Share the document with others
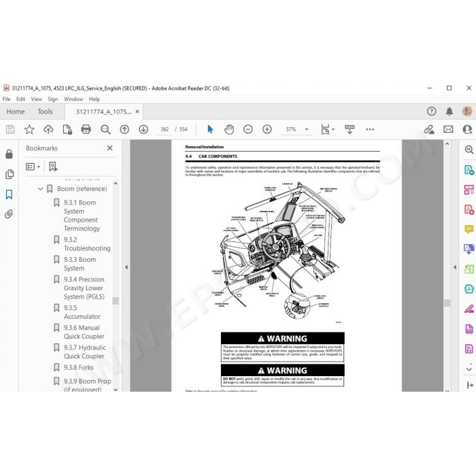Screen dimensions: 476x476 468,130
